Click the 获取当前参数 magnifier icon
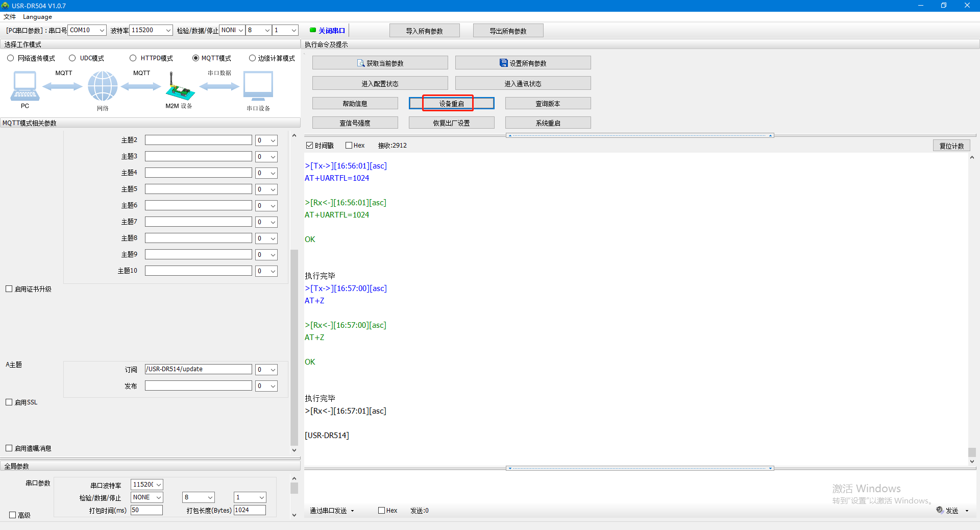Screen dimensions: 980x530 point(361,63)
